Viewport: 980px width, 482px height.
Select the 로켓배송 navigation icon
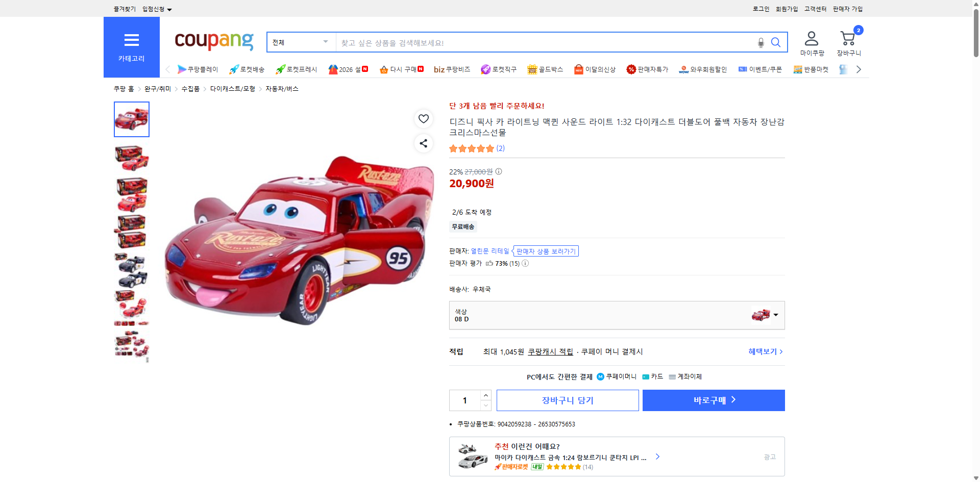pos(233,69)
